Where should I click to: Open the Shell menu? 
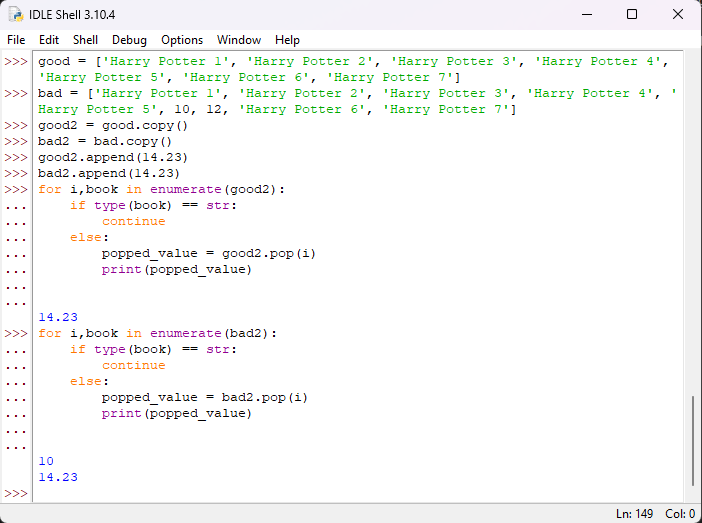[x=85, y=40]
